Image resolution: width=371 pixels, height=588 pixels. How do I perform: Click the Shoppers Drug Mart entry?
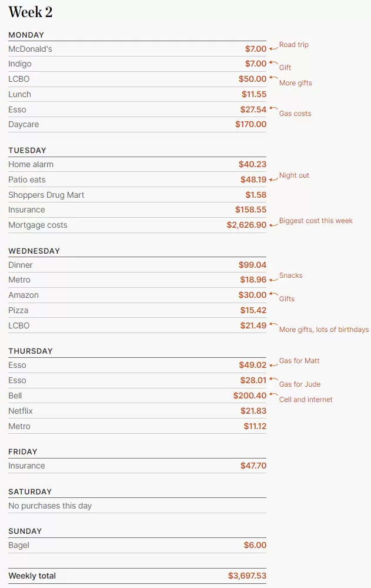[137, 195]
